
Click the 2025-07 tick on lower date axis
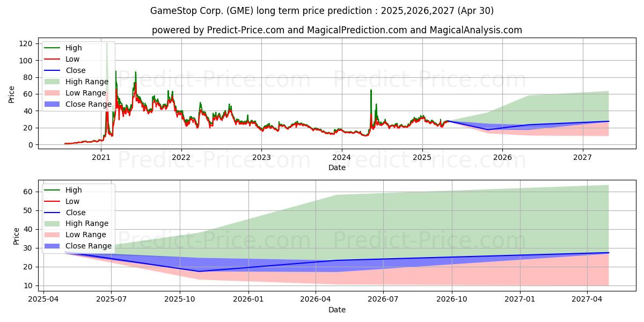(x=112, y=299)
